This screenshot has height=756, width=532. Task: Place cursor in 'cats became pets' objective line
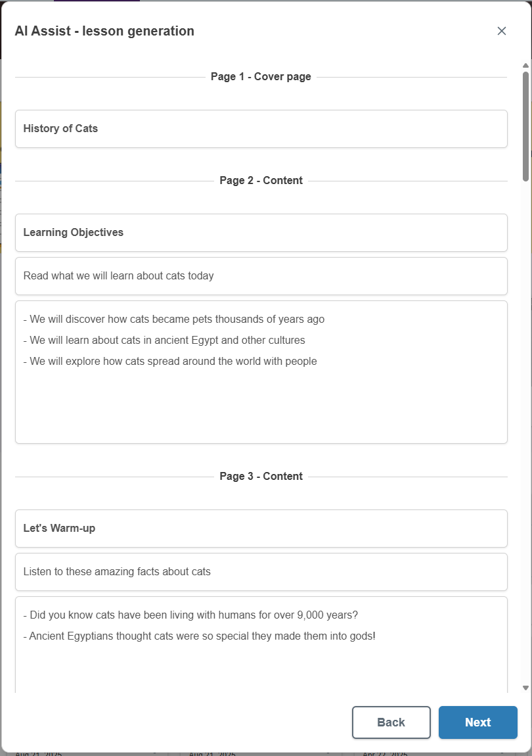[177, 319]
